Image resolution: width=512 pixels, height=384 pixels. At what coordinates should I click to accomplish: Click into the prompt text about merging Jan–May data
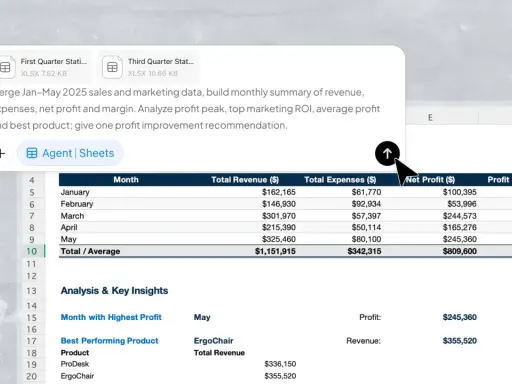(x=190, y=109)
